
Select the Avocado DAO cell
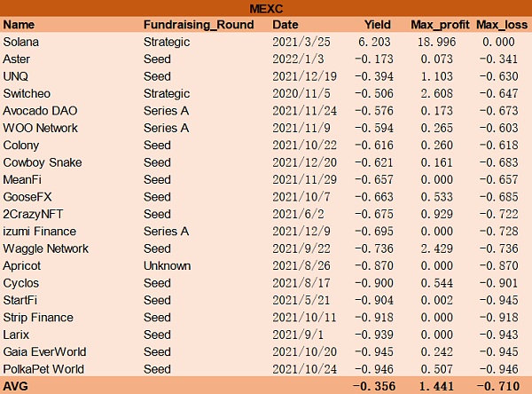[x=38, y=111]
